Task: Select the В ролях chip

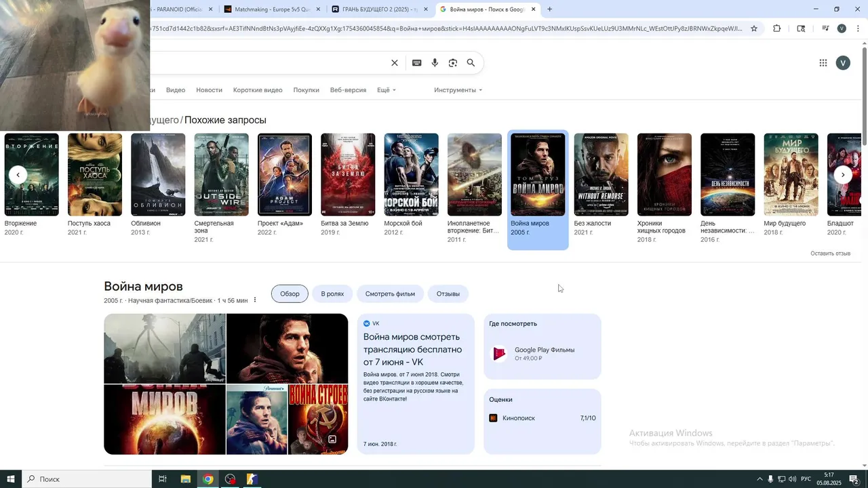Action: (x=332, y=293)
